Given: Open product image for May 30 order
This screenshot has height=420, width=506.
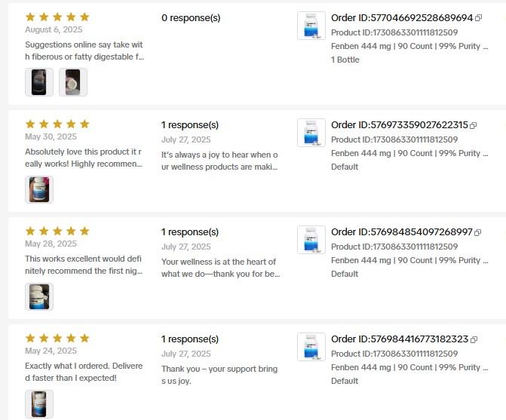Looking at the screenshot, I should 311,133.
